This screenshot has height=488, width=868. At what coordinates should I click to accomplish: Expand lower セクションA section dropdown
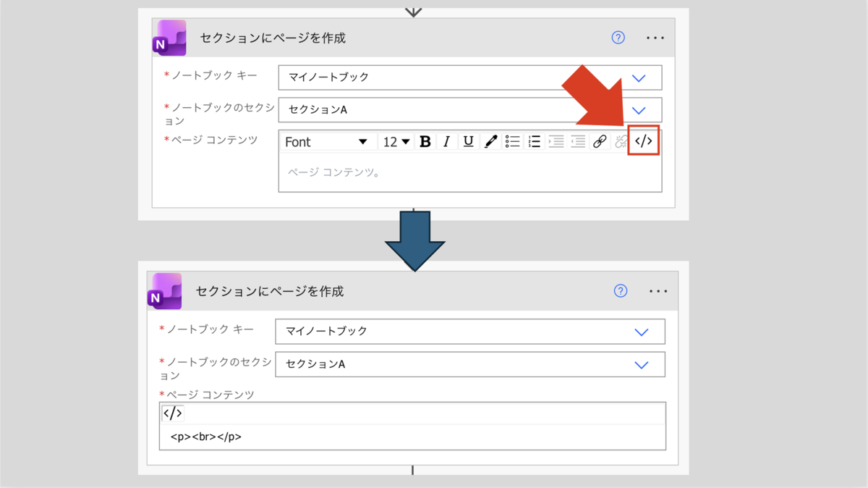[x=641, y=364]
